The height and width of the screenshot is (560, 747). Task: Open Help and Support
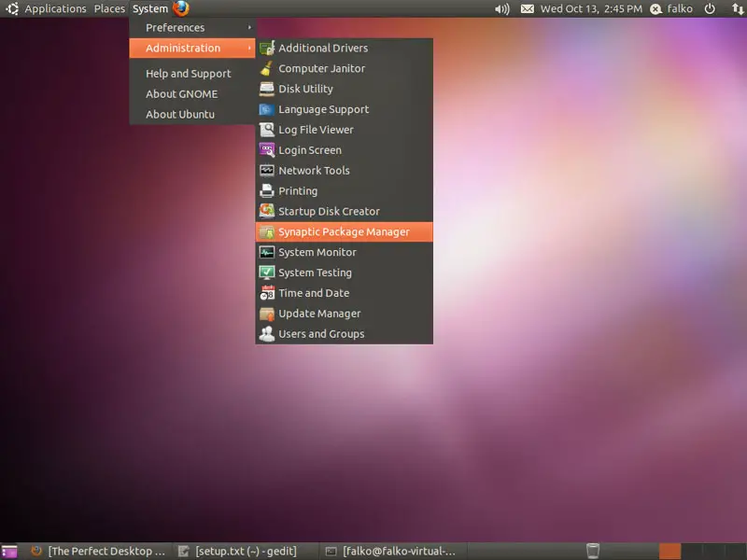(x=192, y=74)
